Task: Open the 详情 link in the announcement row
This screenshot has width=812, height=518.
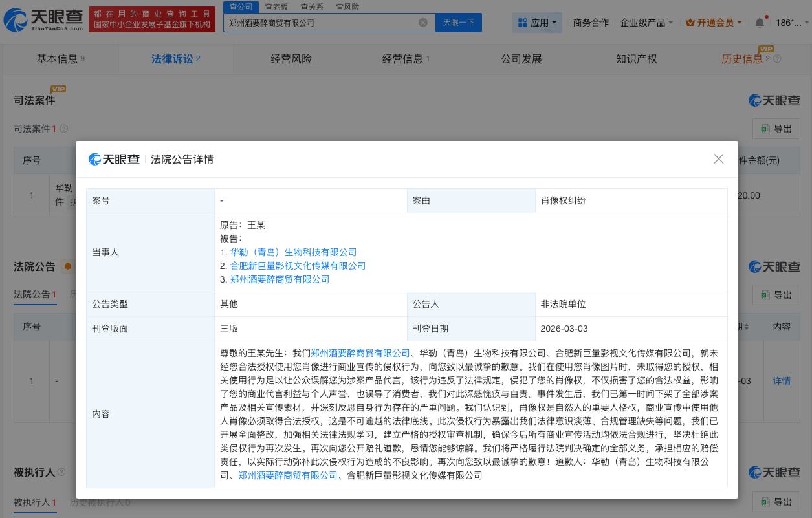Action: [781, 381]
